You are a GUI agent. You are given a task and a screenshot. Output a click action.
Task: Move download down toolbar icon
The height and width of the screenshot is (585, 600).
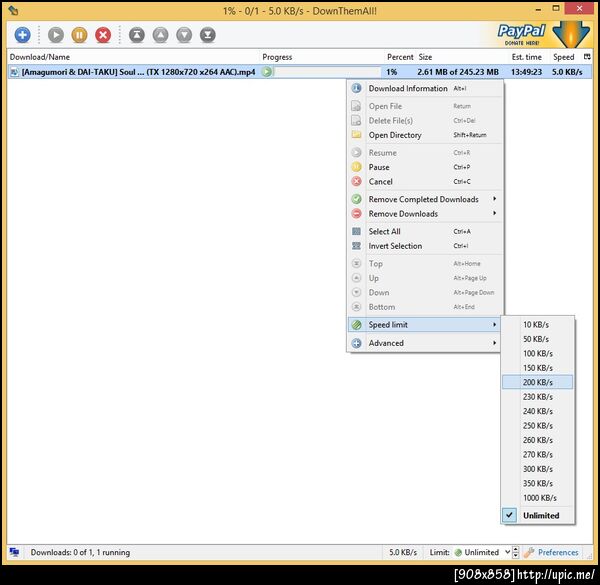(x=184, y=35)
